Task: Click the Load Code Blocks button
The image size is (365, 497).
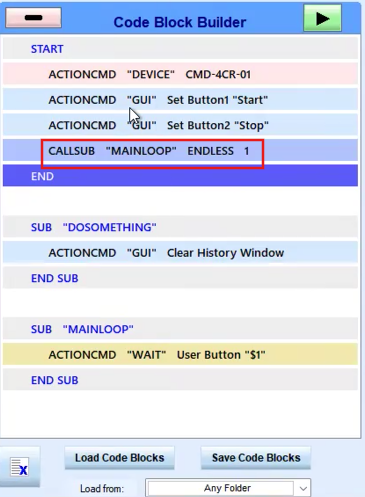Action: (119, 458)
